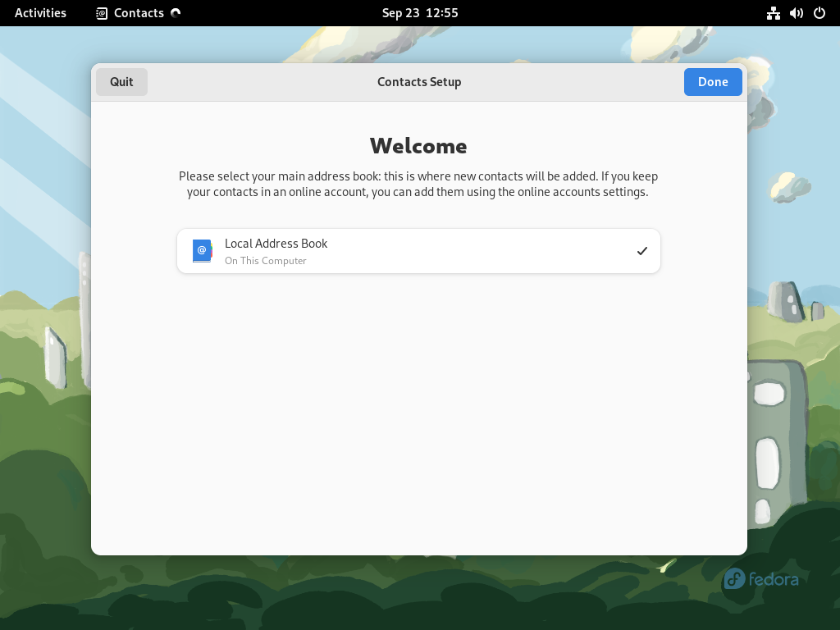
Task: Open the Activities overview
Action: 40,13
